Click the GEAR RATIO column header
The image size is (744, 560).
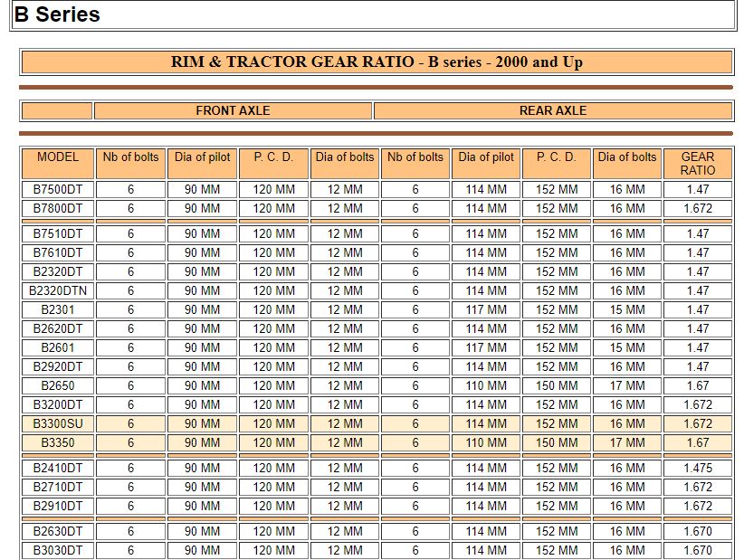698,164
